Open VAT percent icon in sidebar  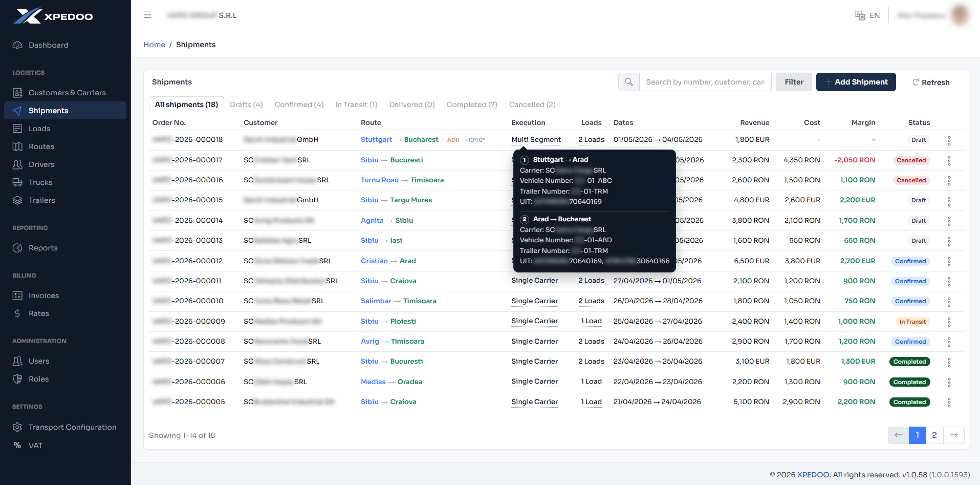(17, 446)
